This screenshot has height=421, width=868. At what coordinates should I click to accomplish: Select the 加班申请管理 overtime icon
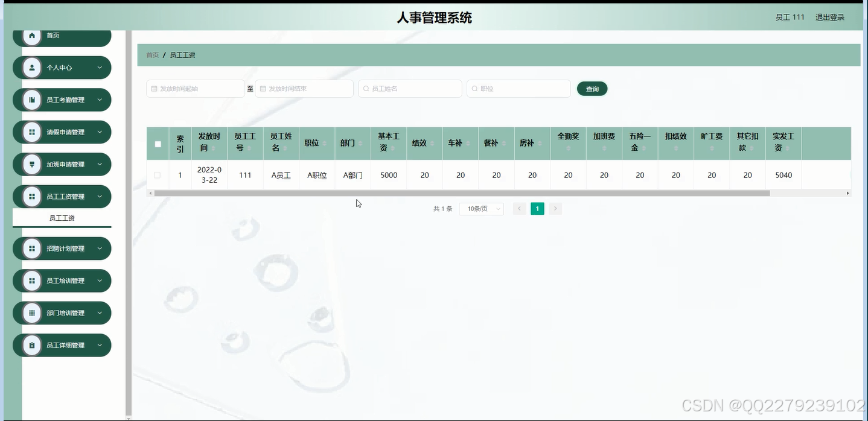click(32, 164)
